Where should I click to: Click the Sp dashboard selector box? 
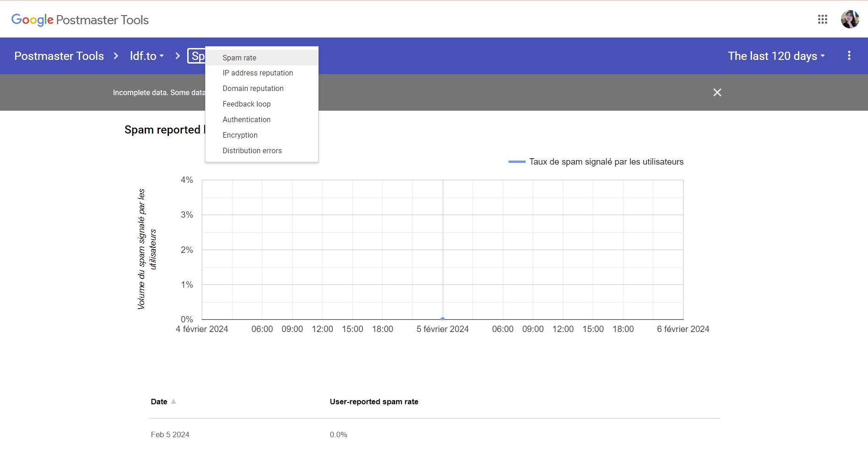tap(197, 56)
